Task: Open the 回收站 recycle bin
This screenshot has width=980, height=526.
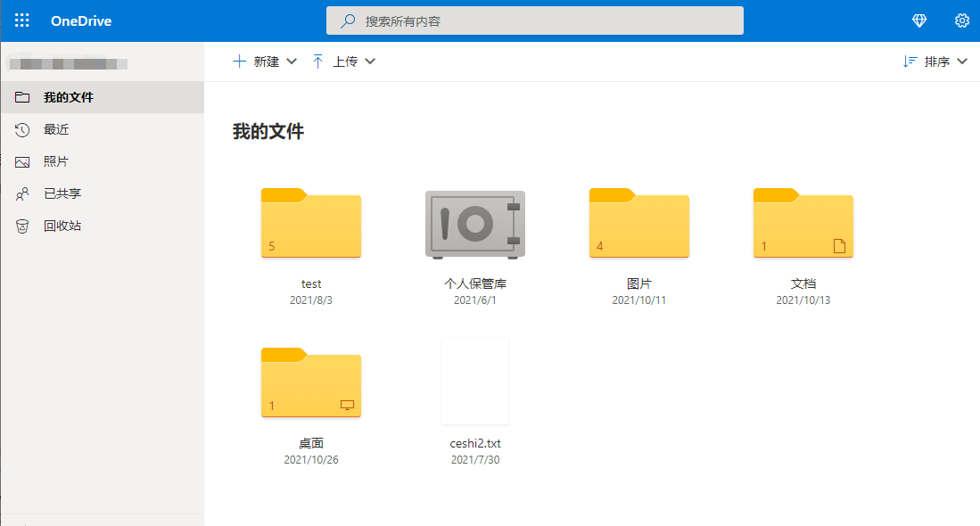Action: 103,226
